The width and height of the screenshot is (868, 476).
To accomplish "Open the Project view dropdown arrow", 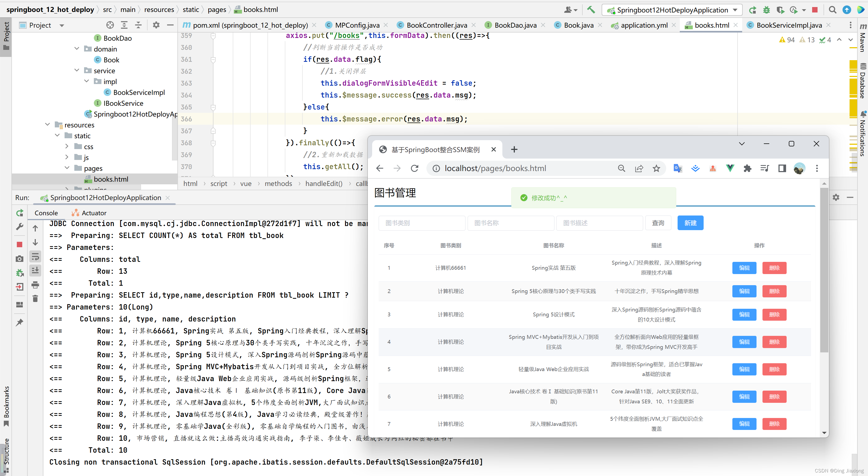I will click(62, 25).
